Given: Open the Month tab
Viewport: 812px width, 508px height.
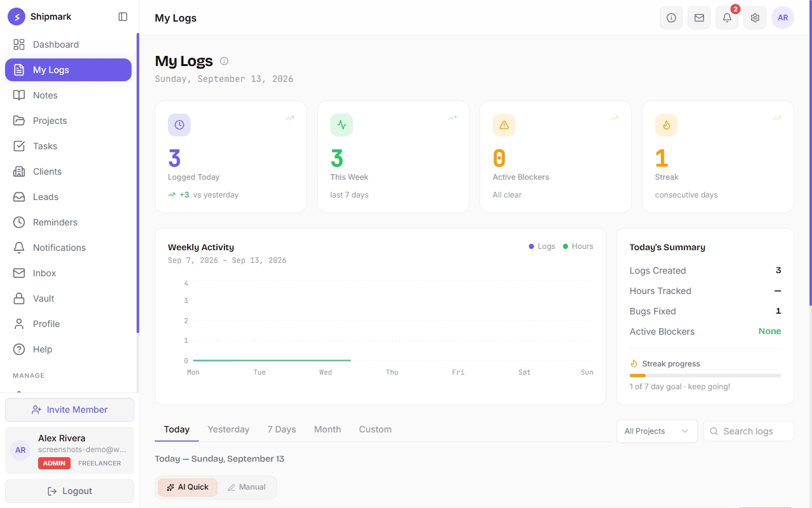Looking at the screenshot, I should pos(327,429).
